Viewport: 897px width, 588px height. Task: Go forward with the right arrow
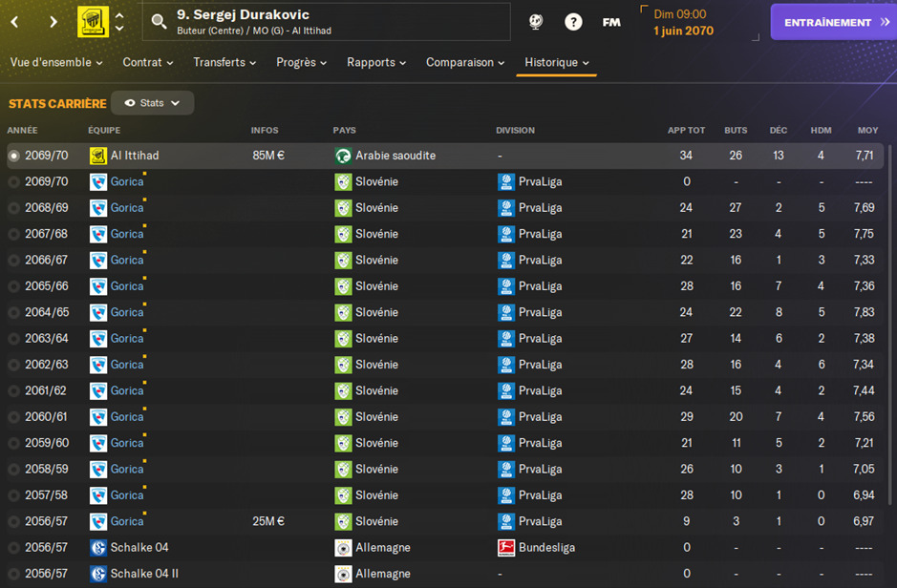tap(53, 22)
